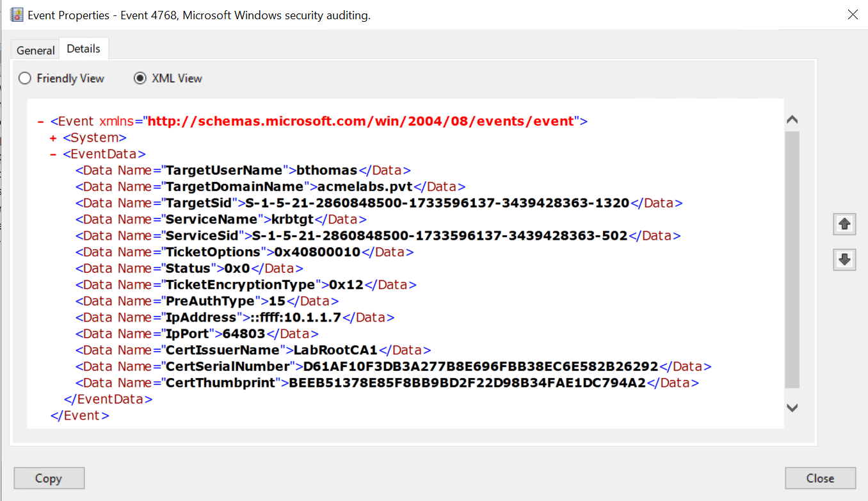Expand the System node
The image size is (868, 501).
tap(53, 138)
